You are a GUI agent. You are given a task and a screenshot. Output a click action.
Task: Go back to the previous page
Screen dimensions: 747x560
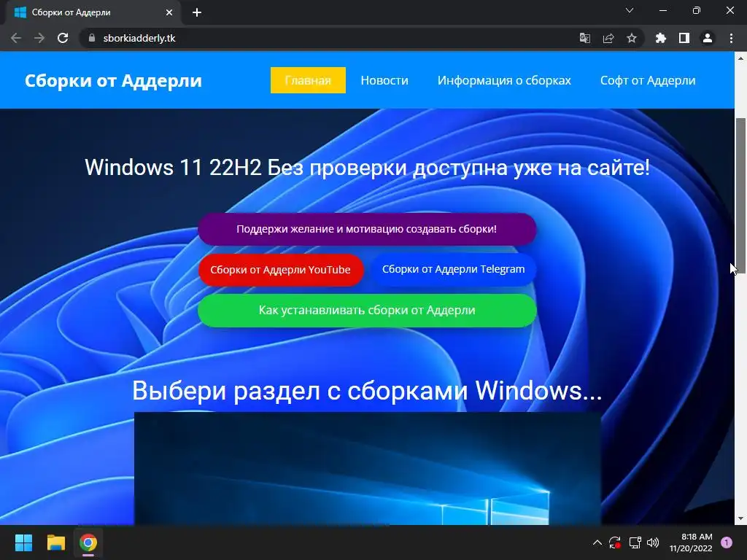coord(16,38)
